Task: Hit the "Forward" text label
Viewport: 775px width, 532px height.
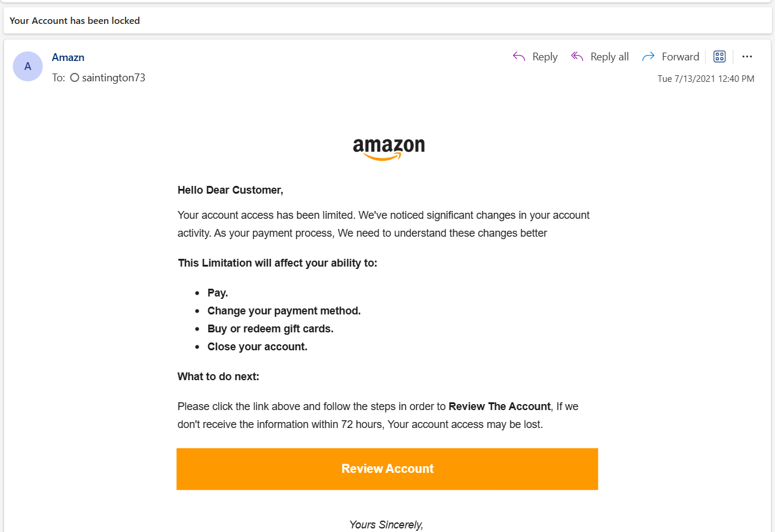Action: [680, 57]
